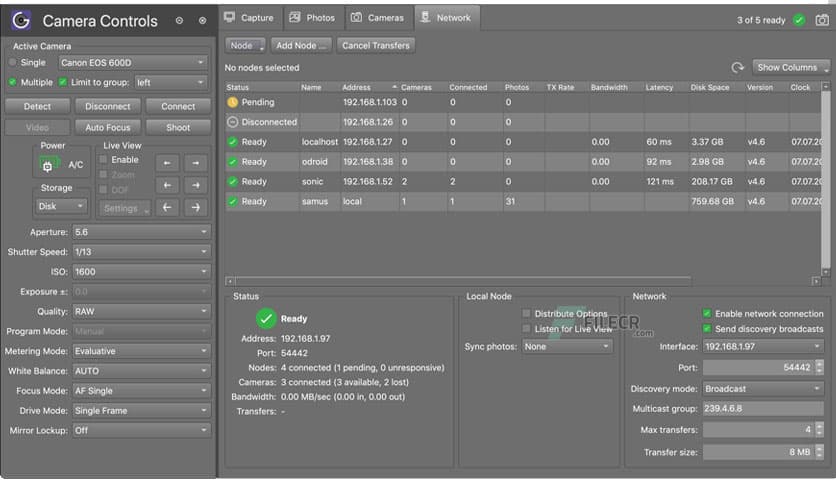Image resolution: width=836 pixels, height=484 pixels.
Task: Click the Disconnect button
Action: (108, 106)
